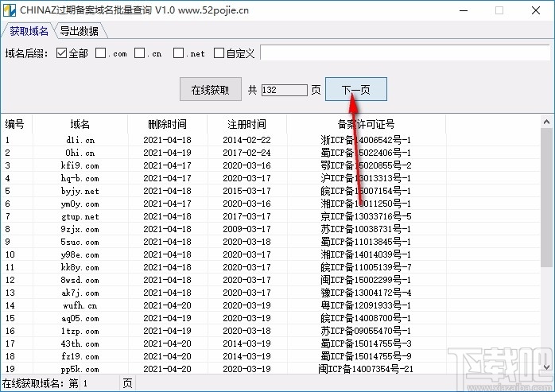This screenshot has height=392, width=555.
Task: Select domain fz19.com
Action: point(80,356)
